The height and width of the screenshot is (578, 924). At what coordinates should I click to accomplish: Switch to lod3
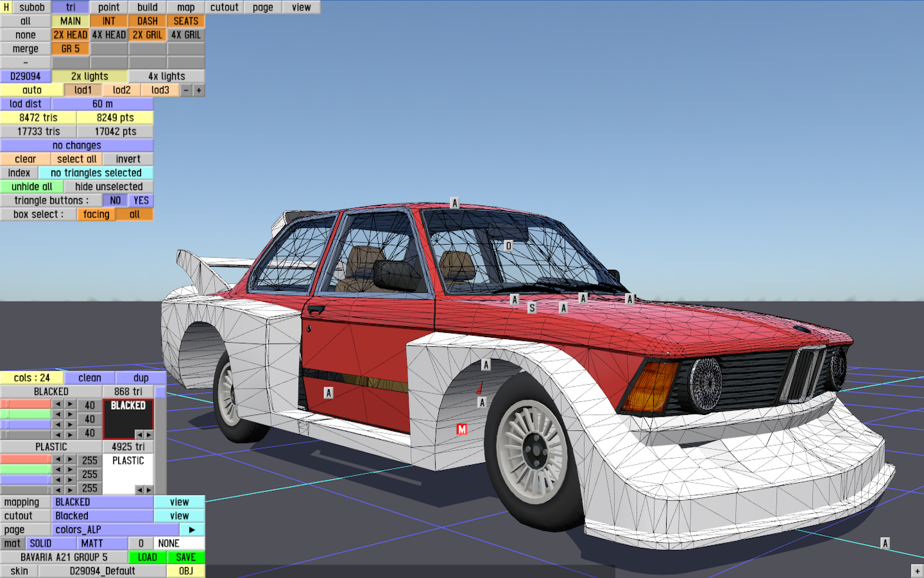click(160, 91)
